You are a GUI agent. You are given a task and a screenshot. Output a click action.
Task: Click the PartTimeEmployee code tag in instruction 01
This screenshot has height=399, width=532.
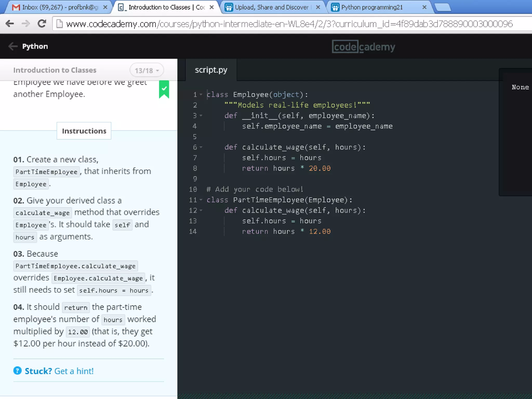point(46,172)
